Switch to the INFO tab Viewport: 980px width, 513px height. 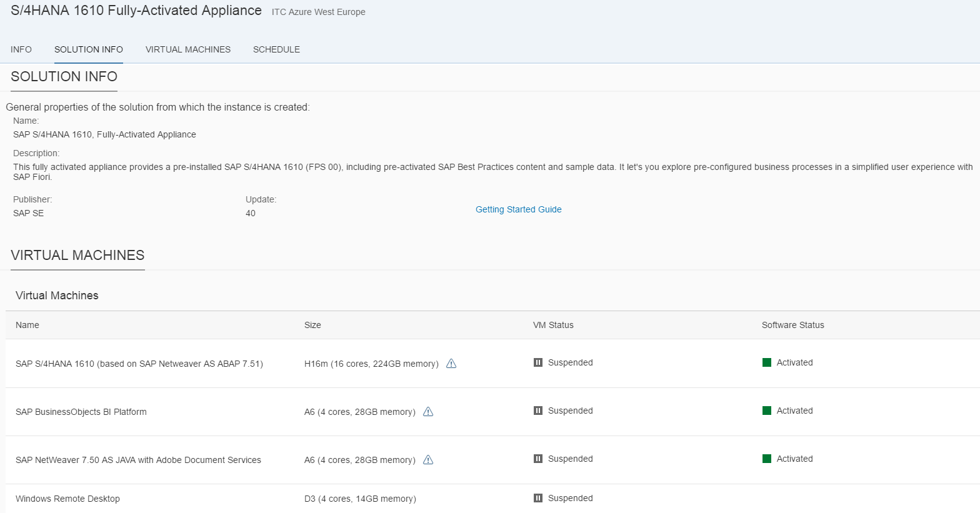point(21,49)
